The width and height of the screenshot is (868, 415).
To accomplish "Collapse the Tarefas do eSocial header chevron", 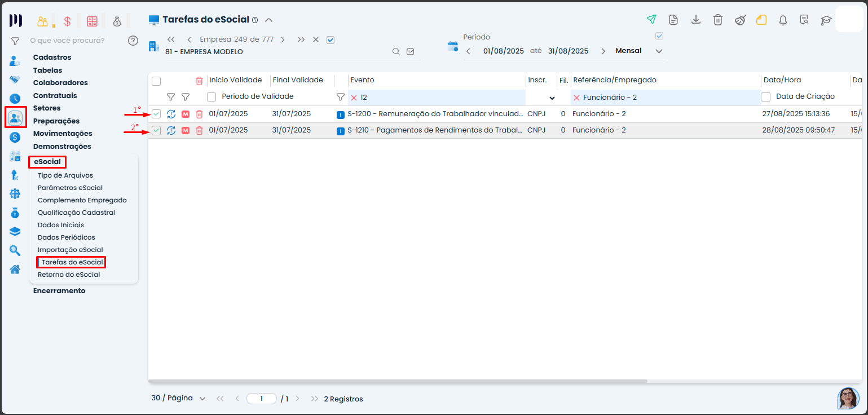I will click(269, 20).
